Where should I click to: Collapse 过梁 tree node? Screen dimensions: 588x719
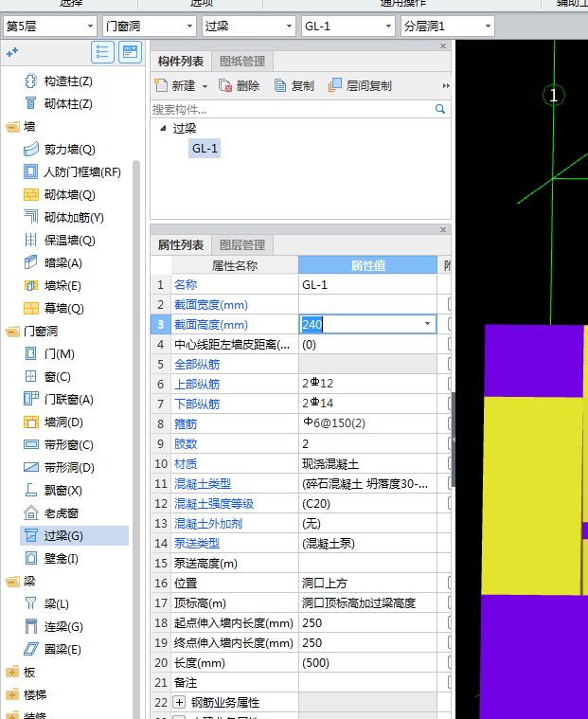pyautogui.click(x=163, y=129)
